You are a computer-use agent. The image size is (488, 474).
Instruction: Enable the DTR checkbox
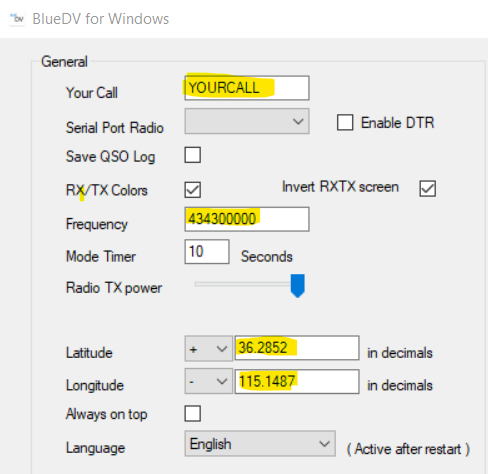(345, 122)
